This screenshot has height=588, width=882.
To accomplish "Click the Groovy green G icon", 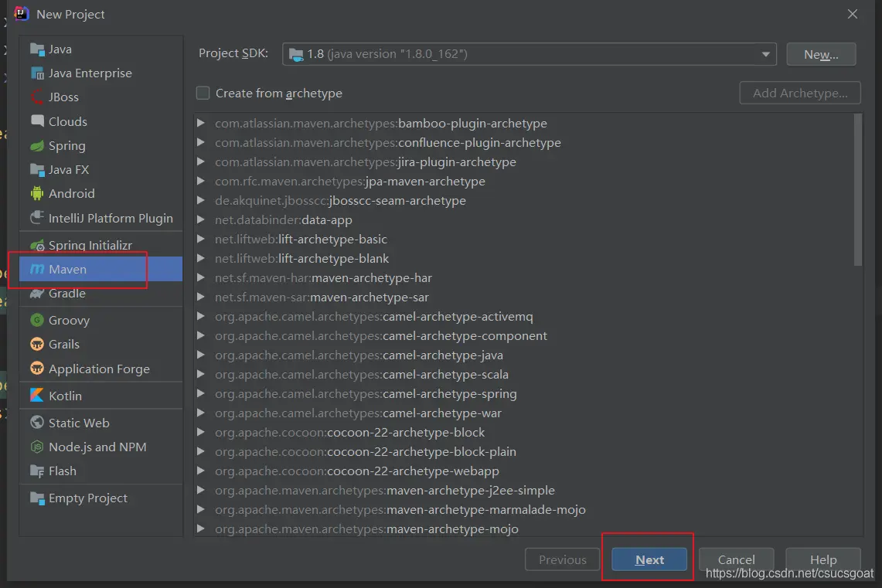I will pos(37,321).
